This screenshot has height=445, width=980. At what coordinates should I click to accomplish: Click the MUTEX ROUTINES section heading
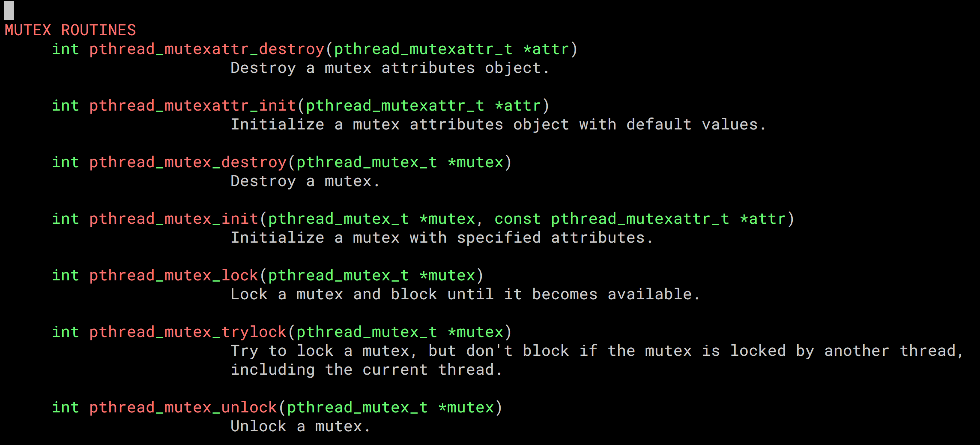click(70, 30)
